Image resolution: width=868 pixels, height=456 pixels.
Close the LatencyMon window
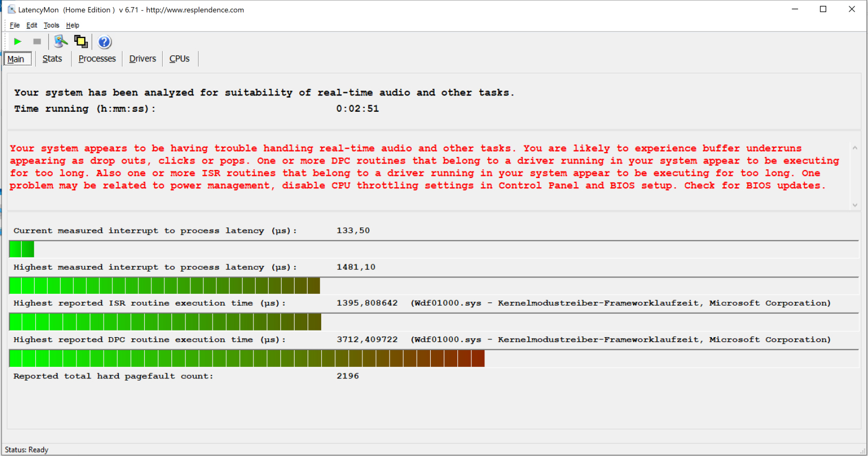pos(852,9)
